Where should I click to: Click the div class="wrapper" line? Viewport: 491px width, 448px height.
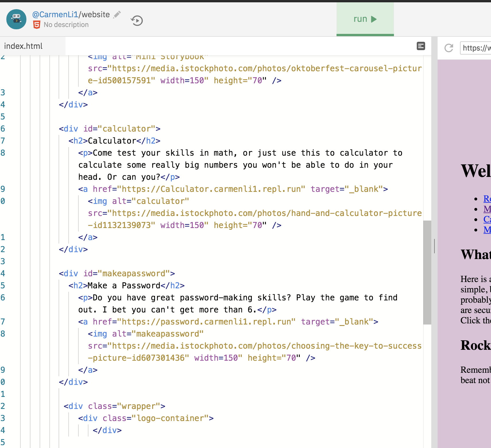115,406
